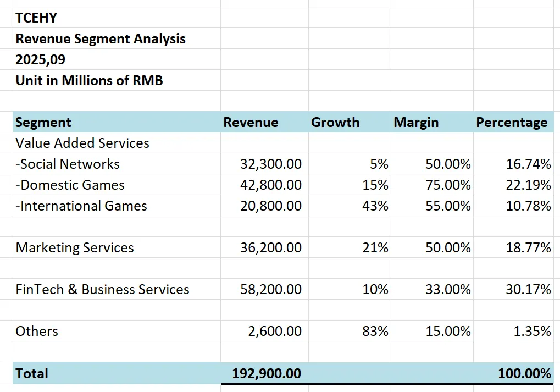Select FinTech & Business Services revenue 58,200.00
This screenshot has width=560, height=392.
[270, 289]
